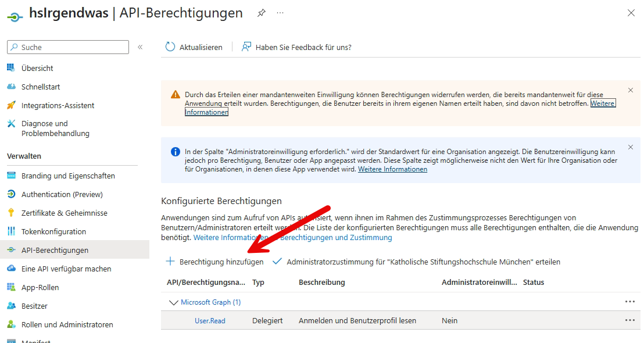Collapse the Microsoft Graph (1) group
Image resolution: width=644 pixels, height=343 pixels.
(173, 302)
